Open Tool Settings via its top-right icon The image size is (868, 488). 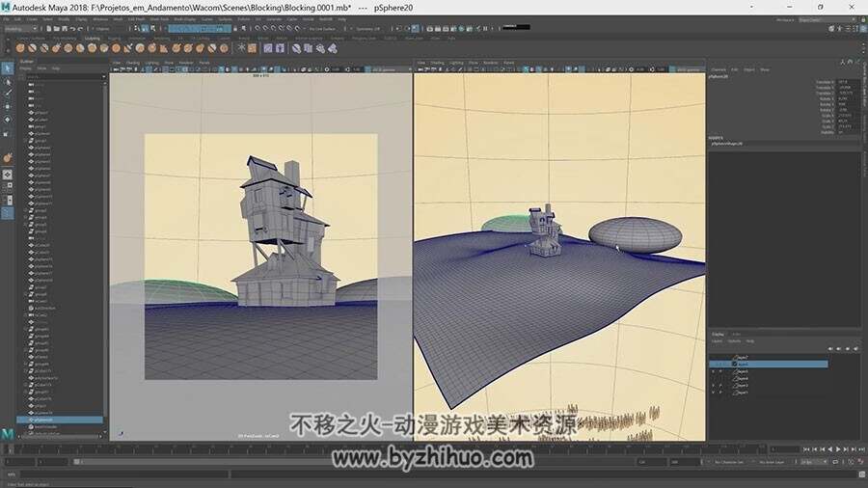click(855, 29)
